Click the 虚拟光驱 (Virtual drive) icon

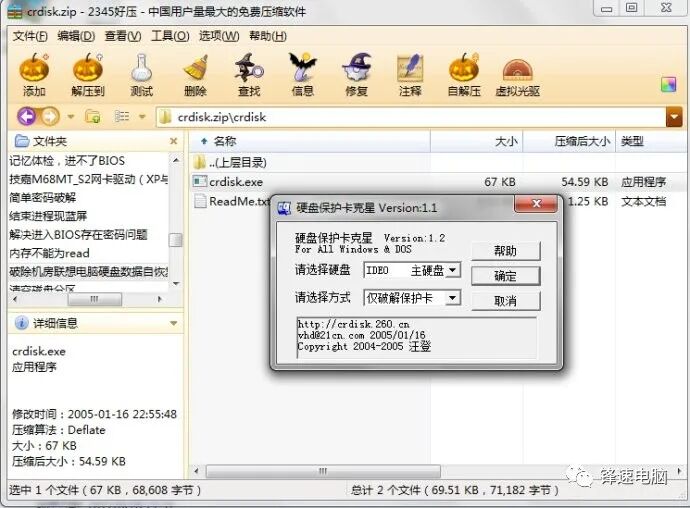518,70
